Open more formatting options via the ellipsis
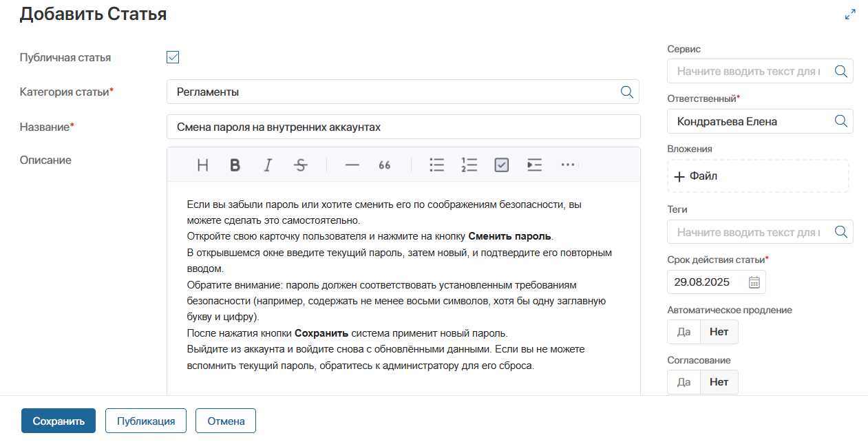 coord(568,165)
